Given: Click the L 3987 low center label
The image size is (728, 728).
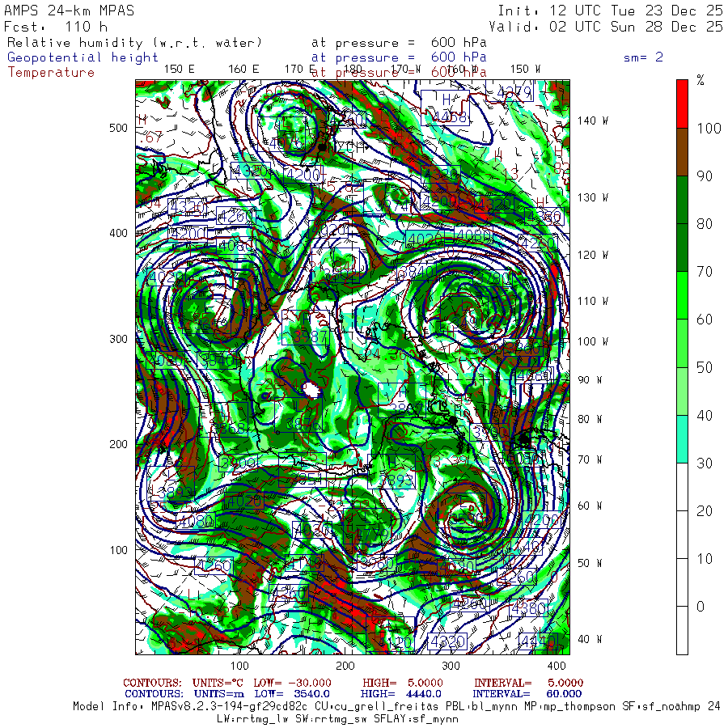Looking at the screenshot, I should pyautogui.click(x=306, y=328).
